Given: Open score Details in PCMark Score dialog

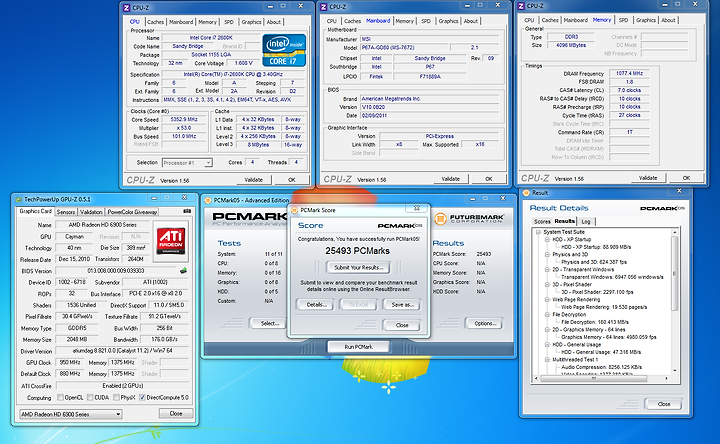Looking at the screenshot, I should coord(316,304).
